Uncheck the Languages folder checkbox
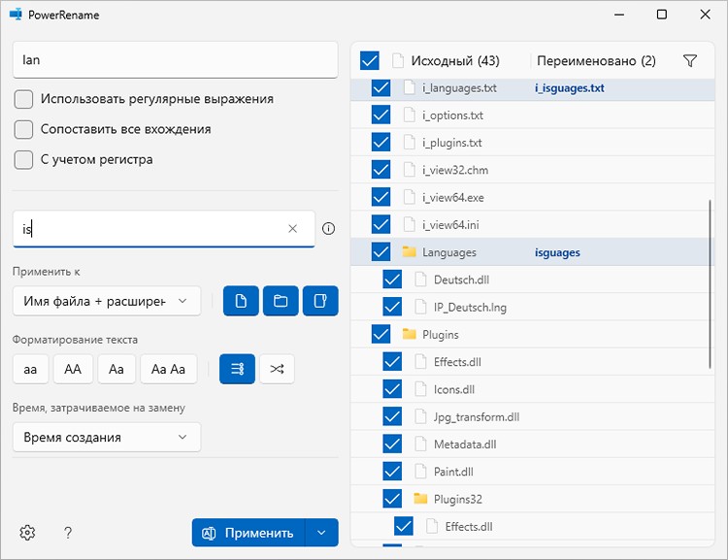Screen dimensions: 728x560 tap(381, 252)
